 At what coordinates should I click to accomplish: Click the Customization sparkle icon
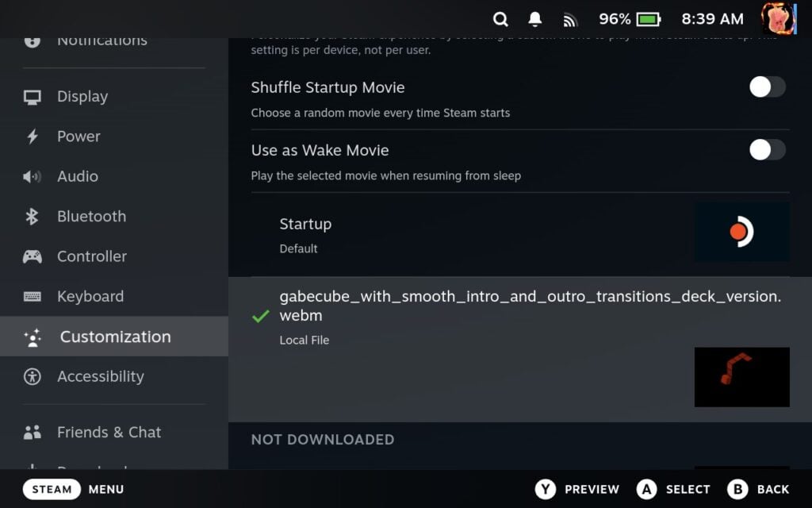pos(33,337)
